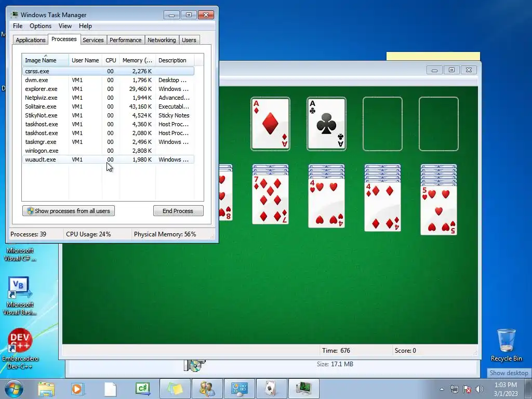Switch to Task Manager taskbar button
Viewport: 532px width, 399px height.
pyautogui.click(x=303, y=389)
